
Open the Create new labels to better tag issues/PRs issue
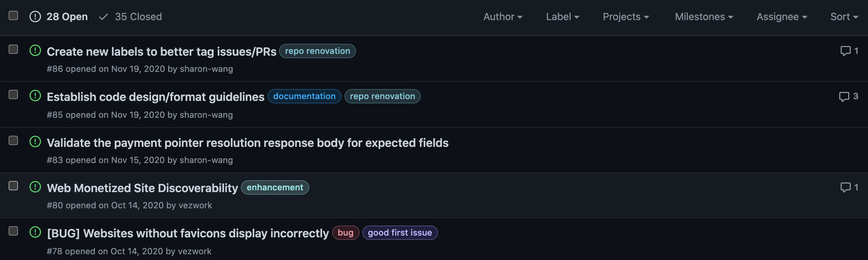[161, 52]
